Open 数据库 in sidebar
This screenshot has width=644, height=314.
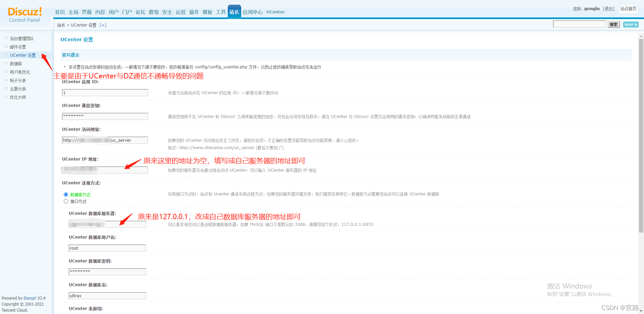point(16,64)
